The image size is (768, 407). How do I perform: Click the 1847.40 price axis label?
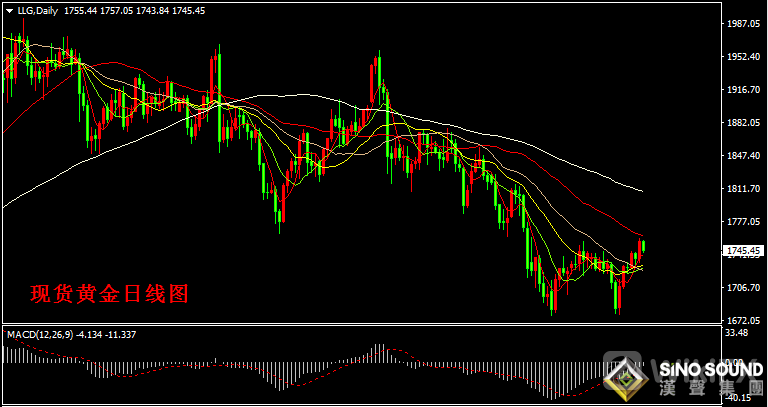pos(745,156)
